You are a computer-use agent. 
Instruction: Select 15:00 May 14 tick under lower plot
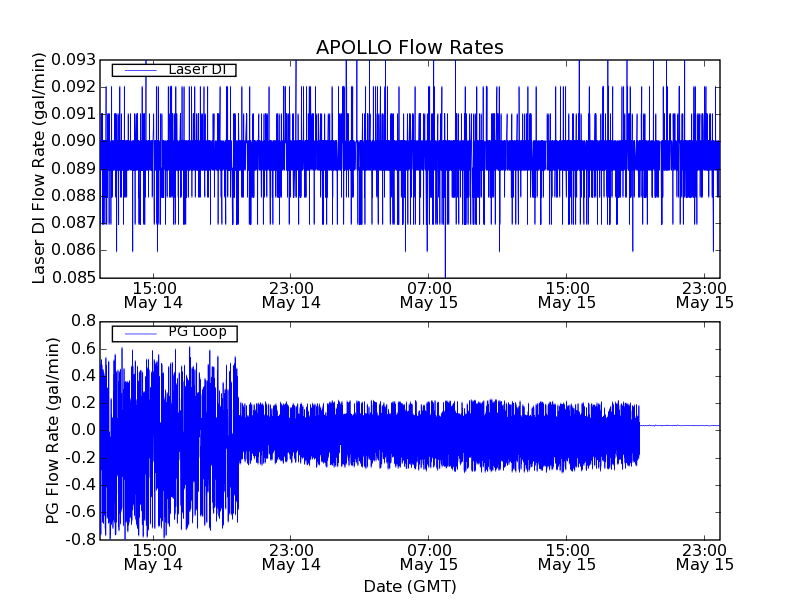click(x=153, y=557)
